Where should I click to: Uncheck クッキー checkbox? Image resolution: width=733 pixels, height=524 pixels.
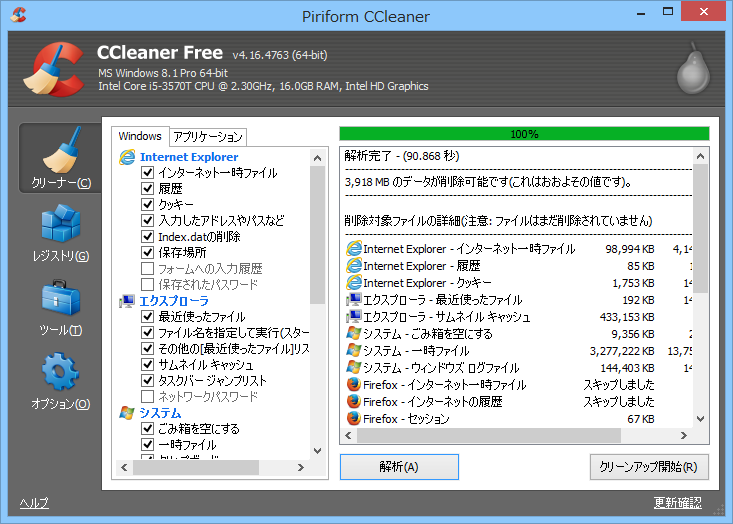pos(148,204)
